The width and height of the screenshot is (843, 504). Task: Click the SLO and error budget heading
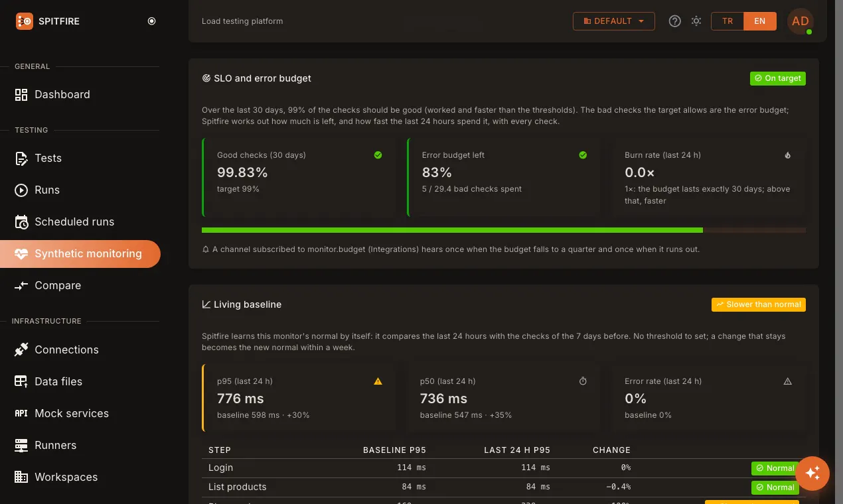pyautogui.click(x=262, y=78)
